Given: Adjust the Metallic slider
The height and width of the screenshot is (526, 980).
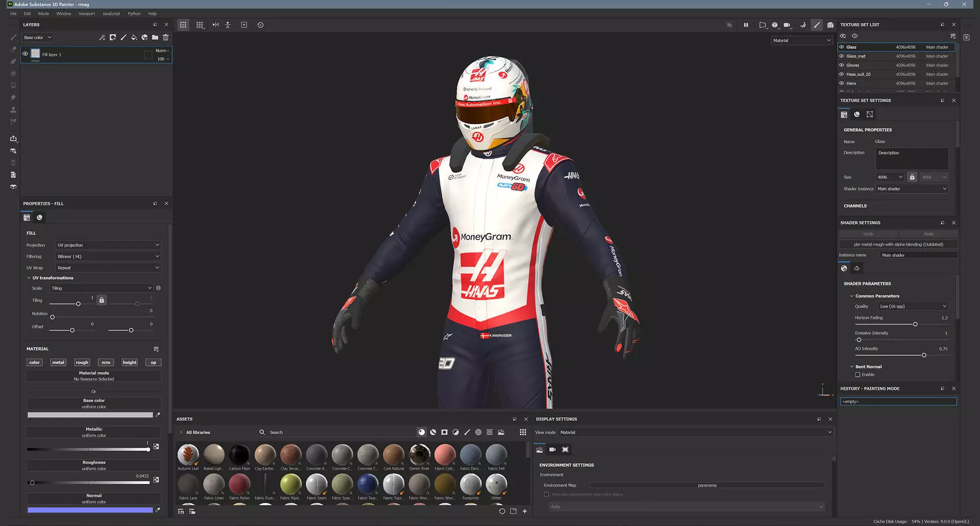Looking at the screenshot, I should [88, 449].
